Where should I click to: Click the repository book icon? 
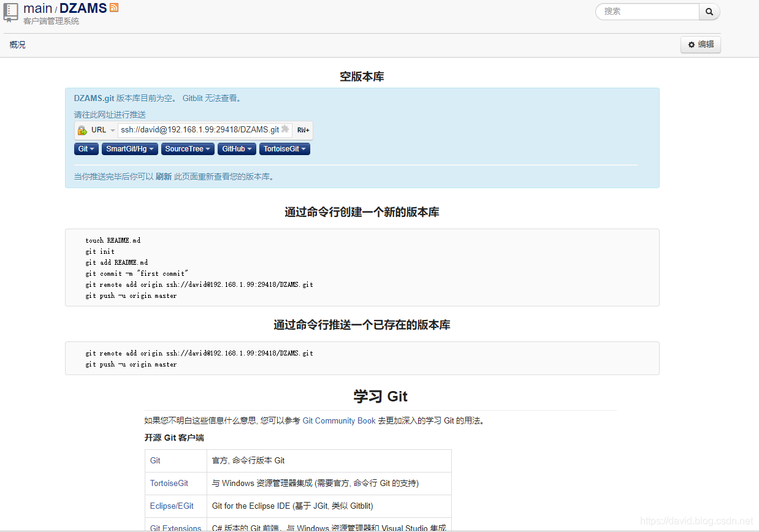[10, 12]
